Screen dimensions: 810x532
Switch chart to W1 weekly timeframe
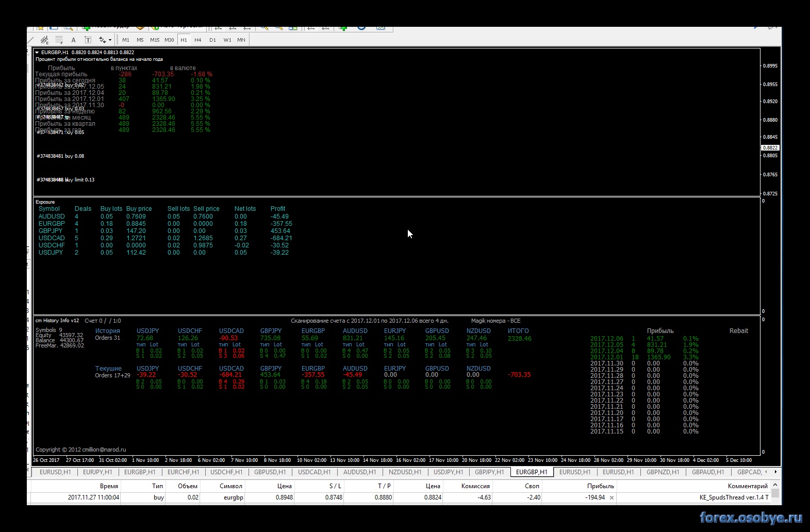[x=227, y=40]
